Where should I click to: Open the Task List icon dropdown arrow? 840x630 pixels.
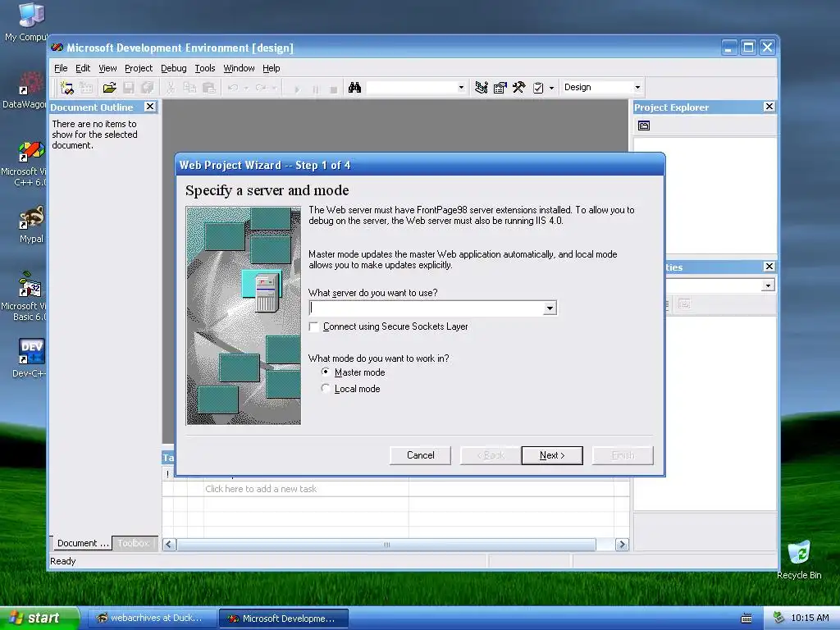[551, 88]
